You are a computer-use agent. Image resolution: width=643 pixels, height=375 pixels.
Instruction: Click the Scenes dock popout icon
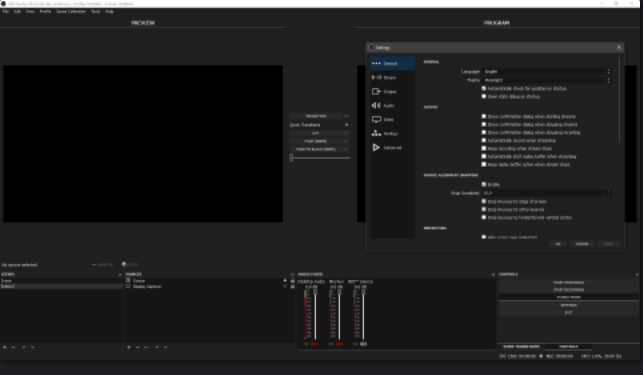[x=120, y=274]
